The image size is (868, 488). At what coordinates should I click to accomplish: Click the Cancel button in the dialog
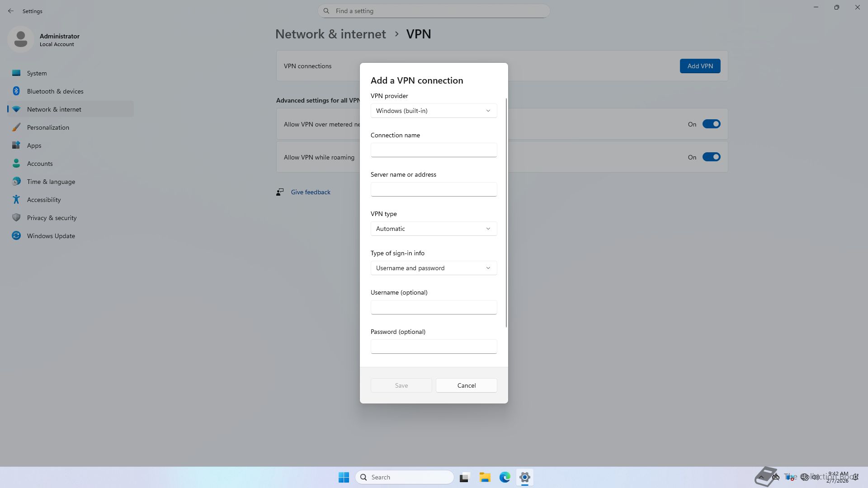[x=466, y=385]
